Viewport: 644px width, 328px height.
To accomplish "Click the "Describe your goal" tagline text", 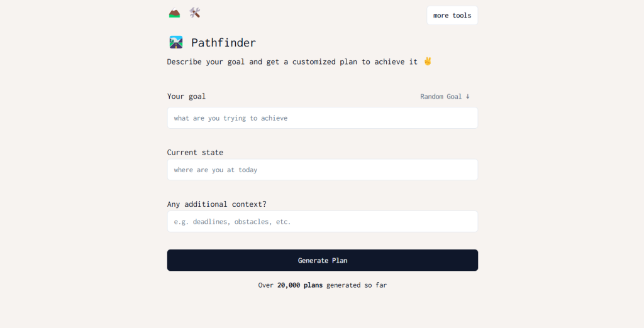I will [292, 62].
